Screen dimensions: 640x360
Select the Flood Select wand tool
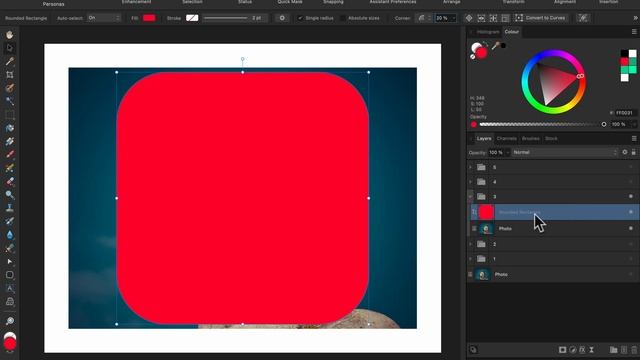coord(10,101)
